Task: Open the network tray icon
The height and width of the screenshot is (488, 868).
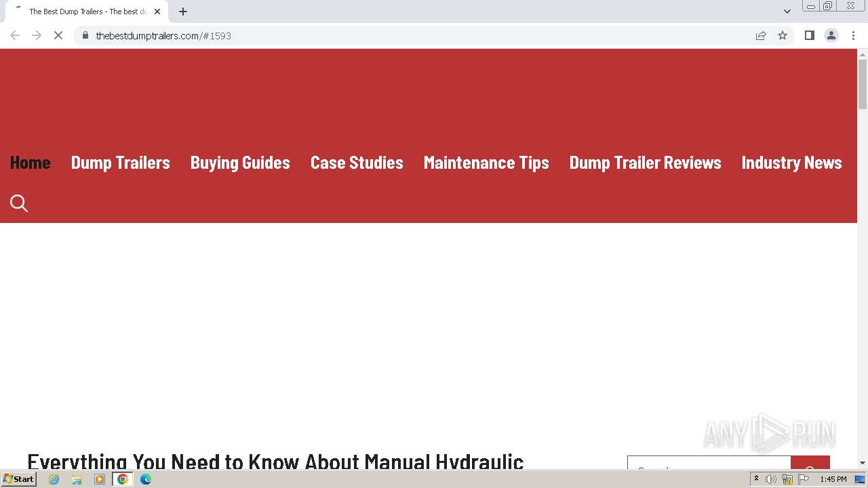Action: pyautogui.click(x=787, y=479)
